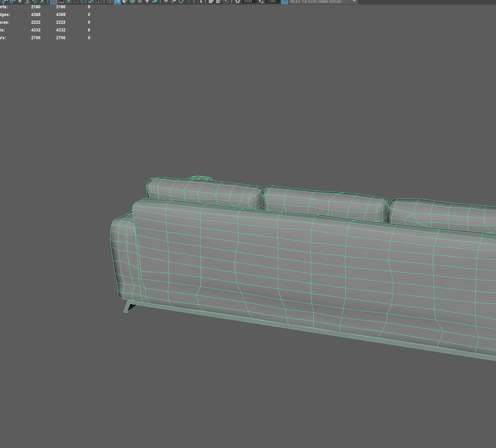Enable textured checker display icon
The image size is (496, 448).
click(x=140, y=1)
